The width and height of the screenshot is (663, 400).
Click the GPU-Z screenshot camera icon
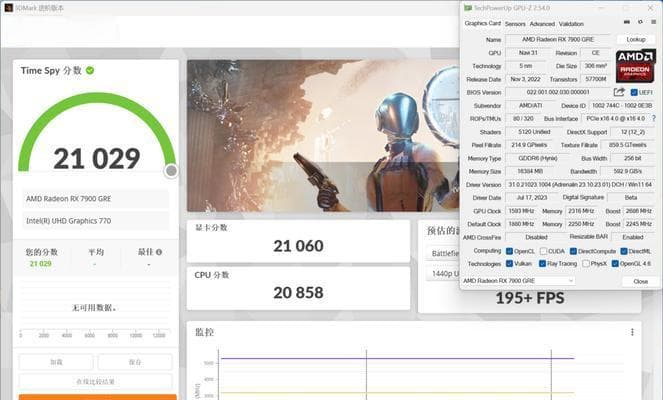point(627,22)
